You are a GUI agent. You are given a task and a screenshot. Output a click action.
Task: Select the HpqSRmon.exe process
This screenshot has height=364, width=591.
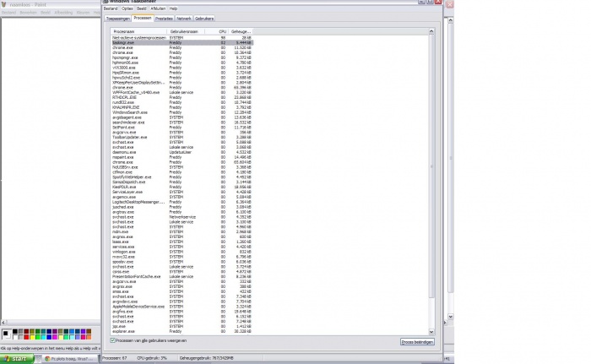(182, 73)
